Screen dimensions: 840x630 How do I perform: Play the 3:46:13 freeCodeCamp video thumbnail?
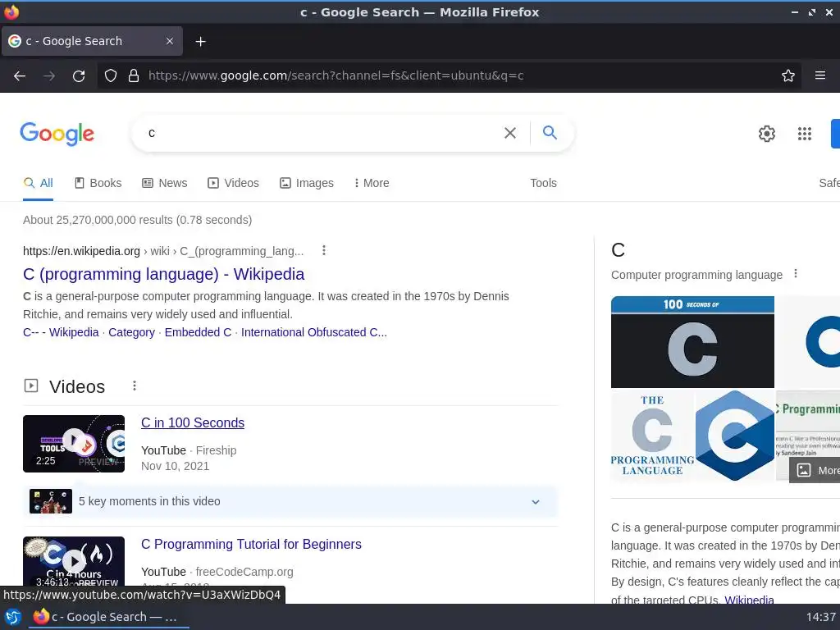pyautogui.click(x=74, y=561)
